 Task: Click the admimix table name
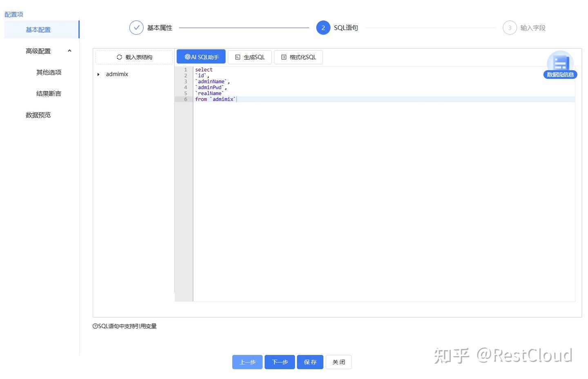point(117,74)
